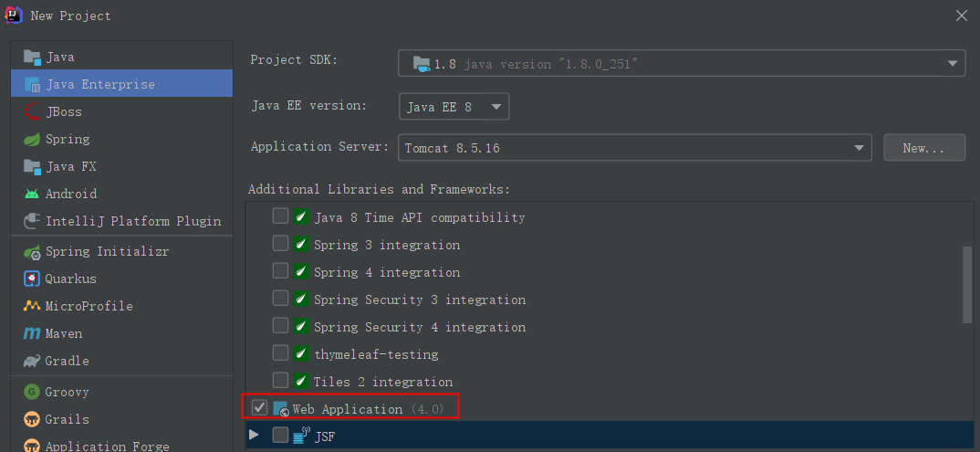980x452 pixels.
Task: Select Java Enterprise in sidebar
Action: click(x=122, y=84)
